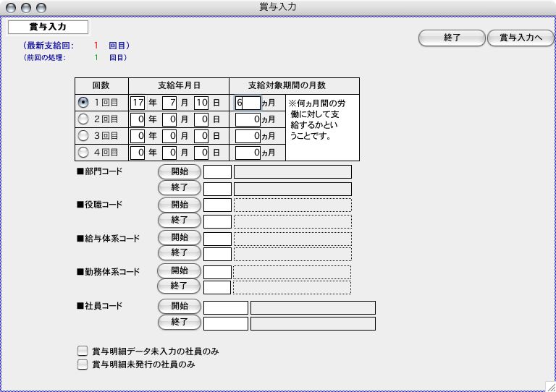The height and width of the screenshot is (392, 556).
Task: Click 開始 button for 部門コード
Action: [x=179, y=171]
